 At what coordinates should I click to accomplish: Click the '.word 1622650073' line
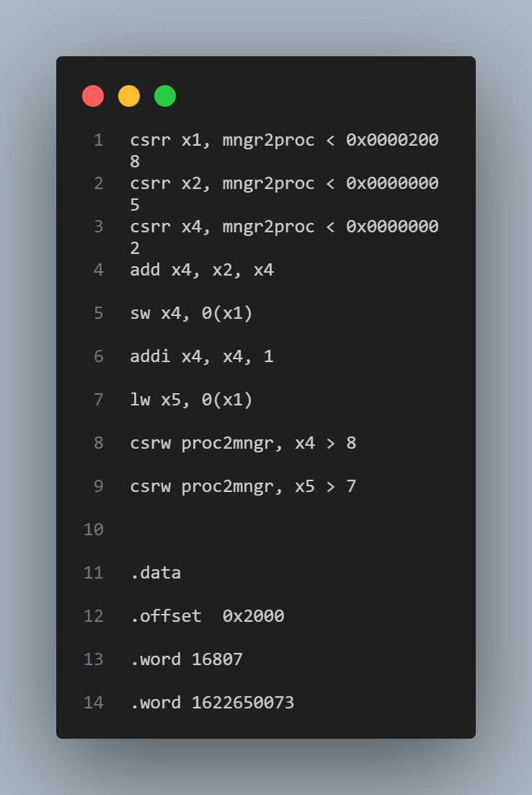pyautogui.click(x=212, y=702)
